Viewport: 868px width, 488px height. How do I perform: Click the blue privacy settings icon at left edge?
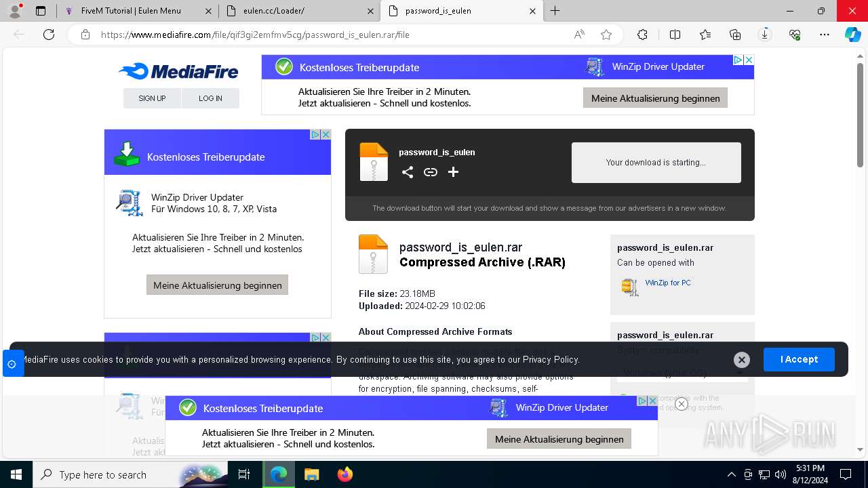(x=12, y=364)
